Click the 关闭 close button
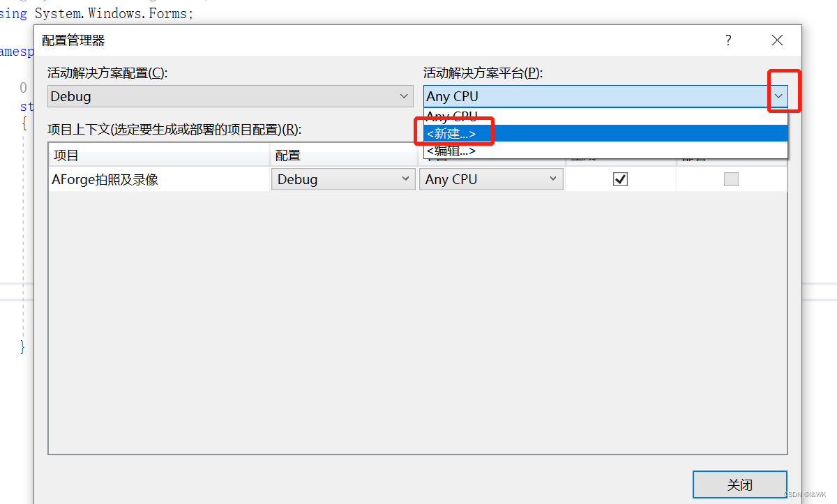 [x=739, y=484]
